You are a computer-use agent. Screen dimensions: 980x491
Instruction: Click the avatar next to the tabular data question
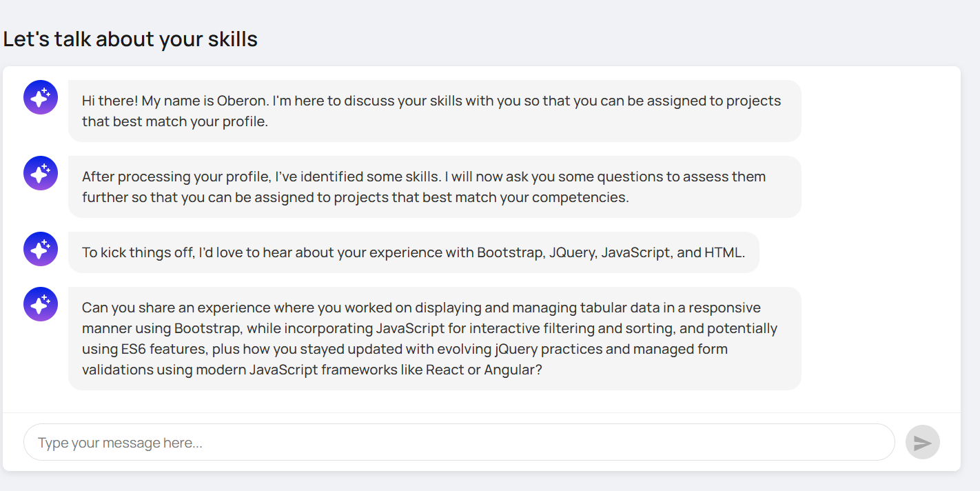pyautogui.click(x=41, y=304)
